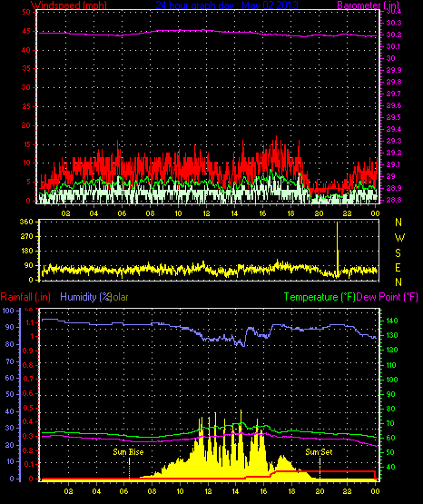Click the Dew Point (°F) legend label
Screen dimensions: 423x504
[387, 297]
